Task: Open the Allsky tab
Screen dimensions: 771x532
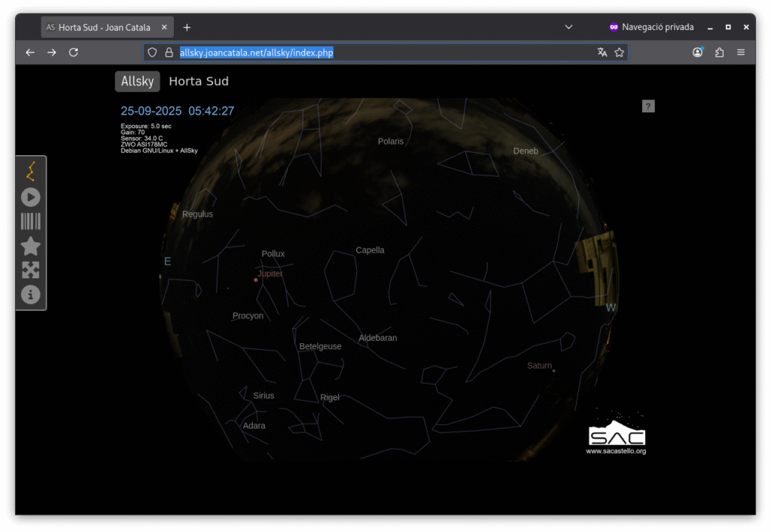Action: pyautogui.click(x=137, y=81)
